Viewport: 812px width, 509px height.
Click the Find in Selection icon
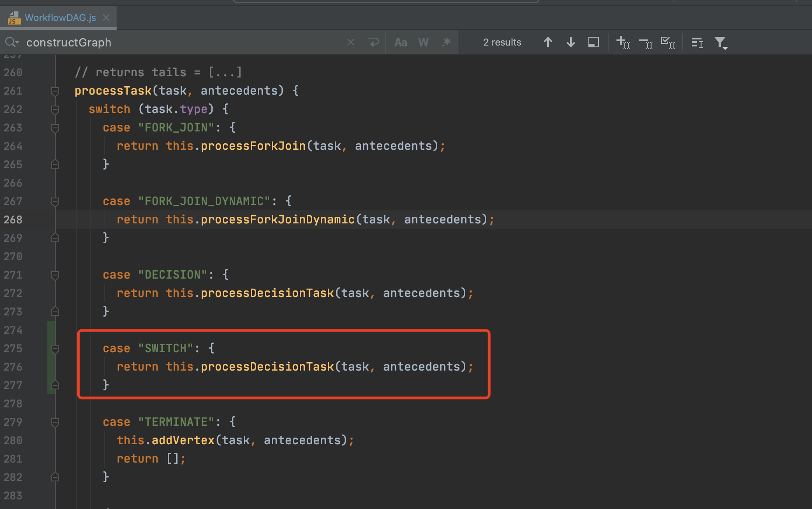click(x=593, y=42)
